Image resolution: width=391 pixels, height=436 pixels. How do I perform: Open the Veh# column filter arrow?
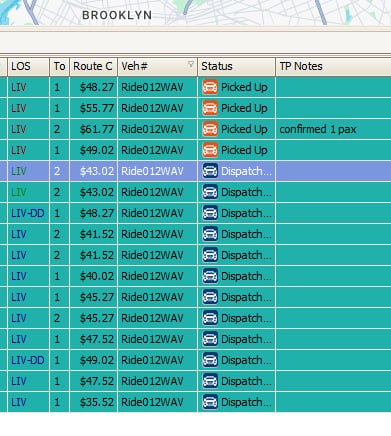pos(191,64)
